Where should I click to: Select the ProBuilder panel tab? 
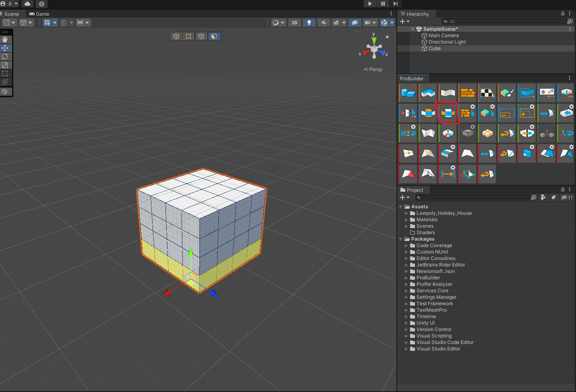click(412, 79)
